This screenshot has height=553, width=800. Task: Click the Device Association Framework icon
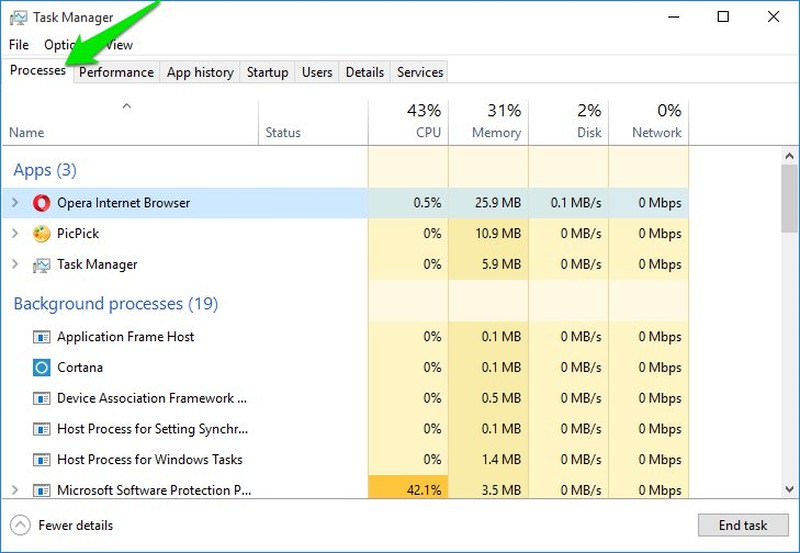[x=41, y=398]
